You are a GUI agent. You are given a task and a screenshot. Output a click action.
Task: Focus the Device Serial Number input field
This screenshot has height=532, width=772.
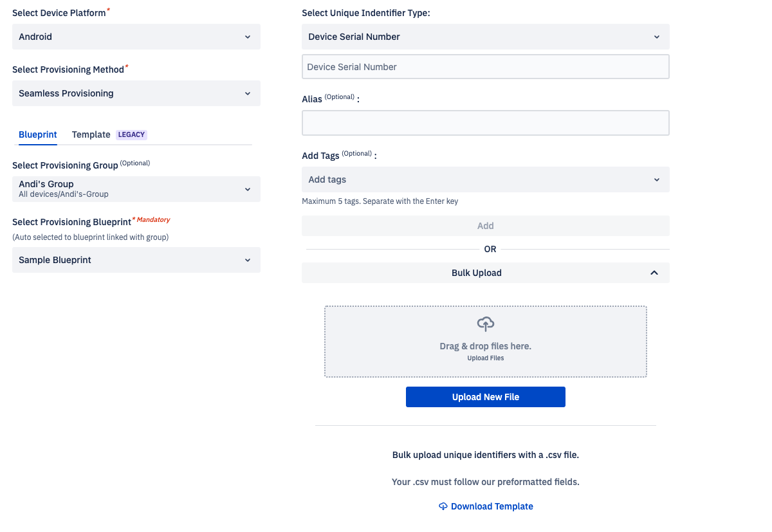pyautogui.click(x=486, y=67)
